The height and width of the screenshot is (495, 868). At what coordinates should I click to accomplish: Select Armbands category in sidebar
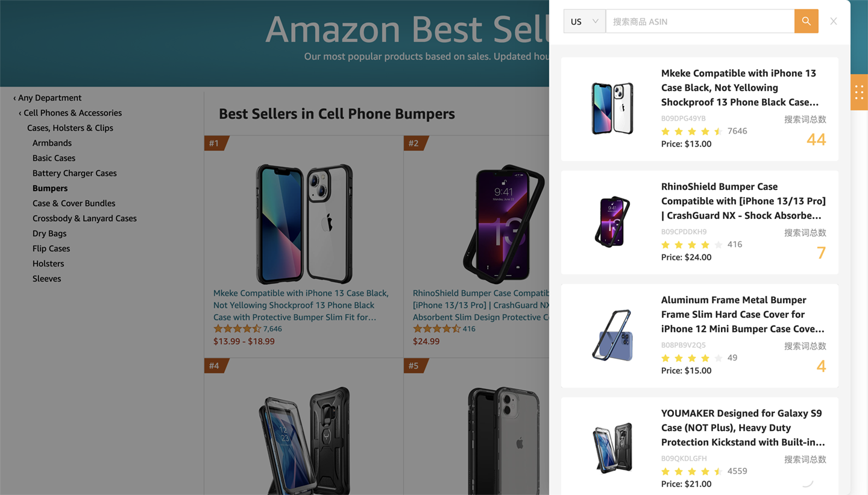(x=52, y=143)
